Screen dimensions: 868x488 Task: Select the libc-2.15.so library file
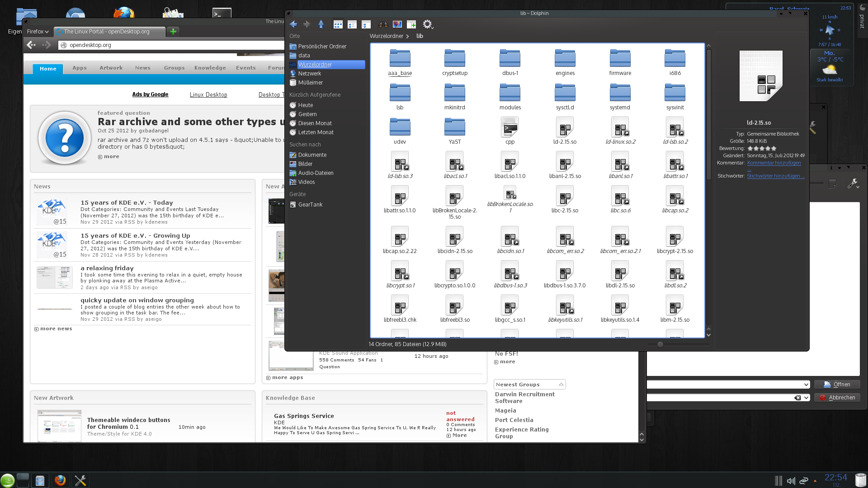click(x=565, y=196)
